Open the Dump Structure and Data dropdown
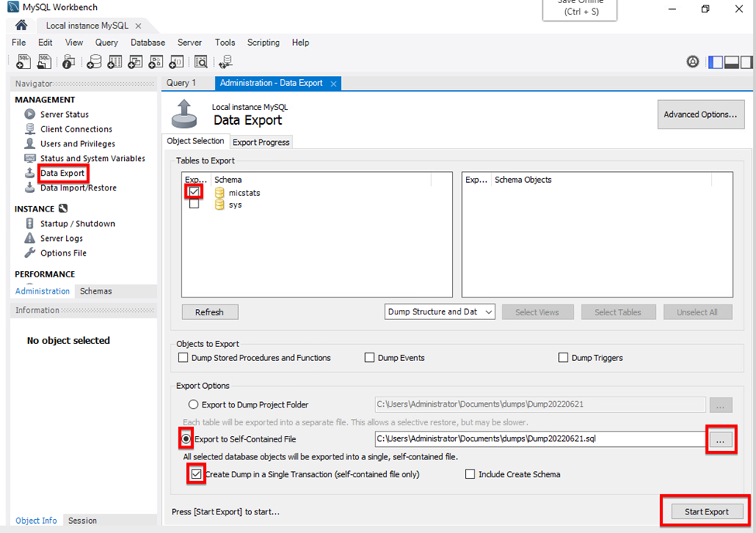This screenshot has height=533, width=756. click(x=440, y=311)
